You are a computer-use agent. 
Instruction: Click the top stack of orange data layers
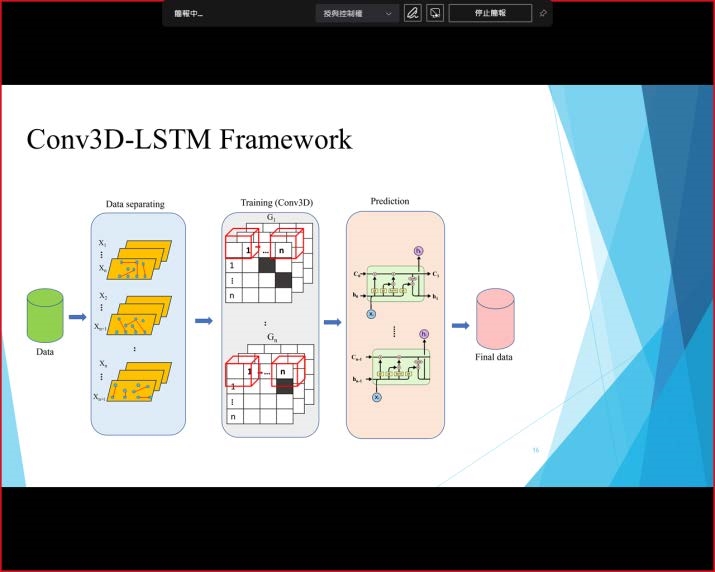pos(140,260)
